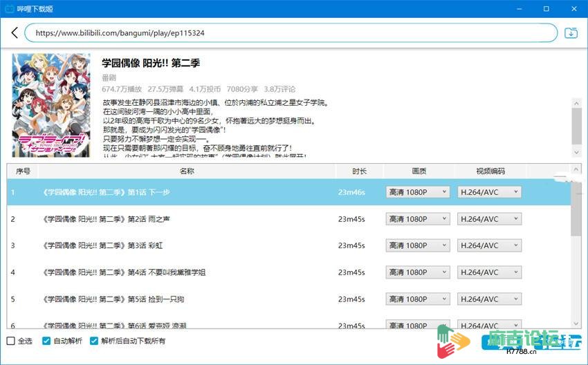The image size is (588, 365).
Task: Open codec dropdown for episode 4
Action: (x=489, y=272)
